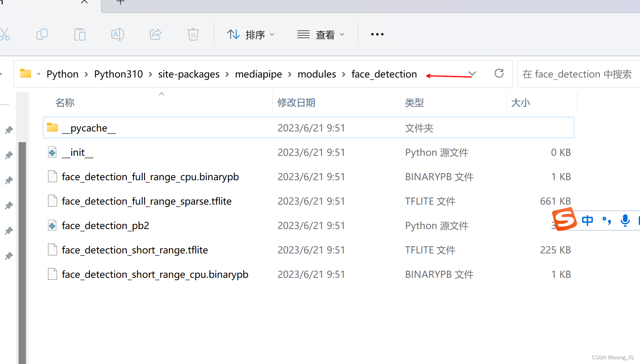This screenshot has height=364, width=640.
Task: Click the Paste clipboard icon
Action: click(x=80, y=35)
